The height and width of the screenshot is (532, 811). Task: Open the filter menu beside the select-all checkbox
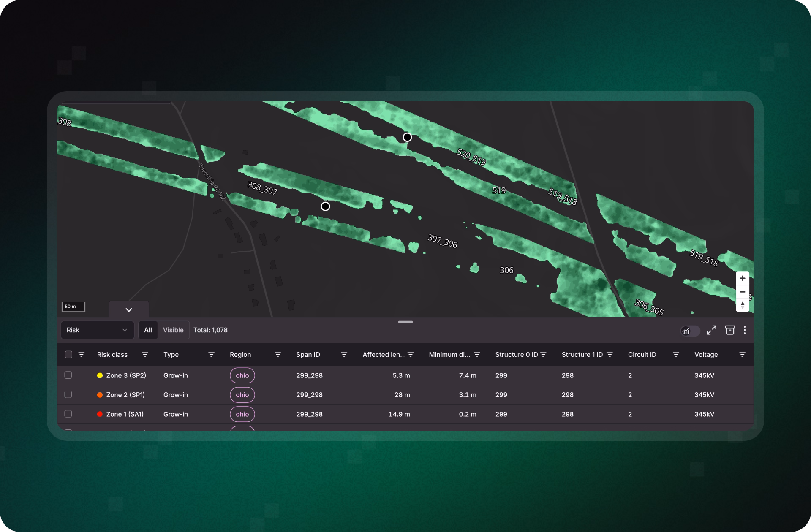tap(82, 355)
